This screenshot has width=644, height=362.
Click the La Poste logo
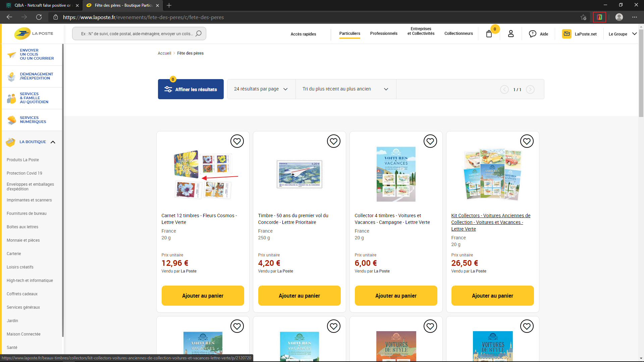[34, 34]
